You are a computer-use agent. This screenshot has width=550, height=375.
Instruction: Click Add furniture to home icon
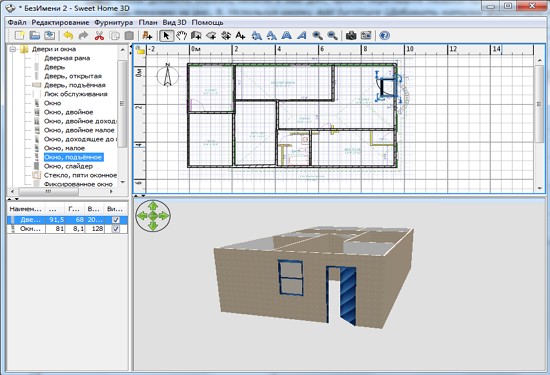point(147,35)
